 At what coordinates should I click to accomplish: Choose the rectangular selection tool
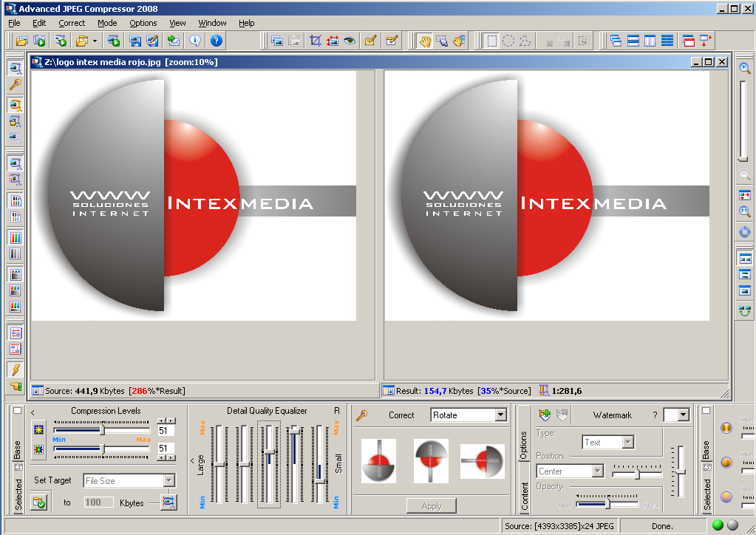click(491, 41)
